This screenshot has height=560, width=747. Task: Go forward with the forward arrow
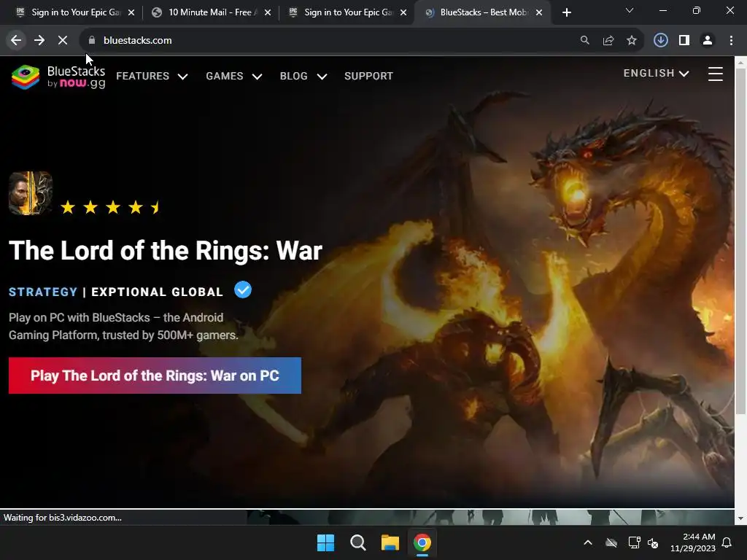tap(39, 41)
